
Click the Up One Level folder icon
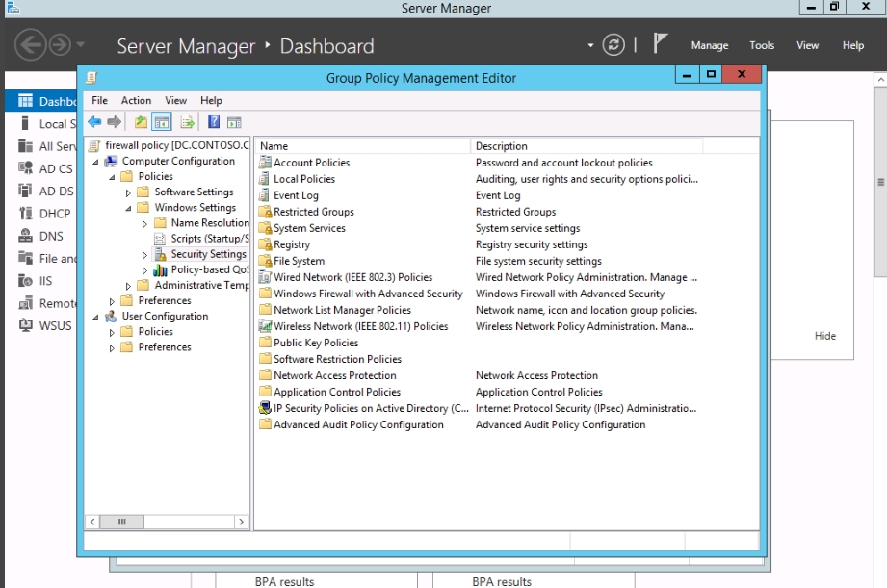click(x=141, y=121)
